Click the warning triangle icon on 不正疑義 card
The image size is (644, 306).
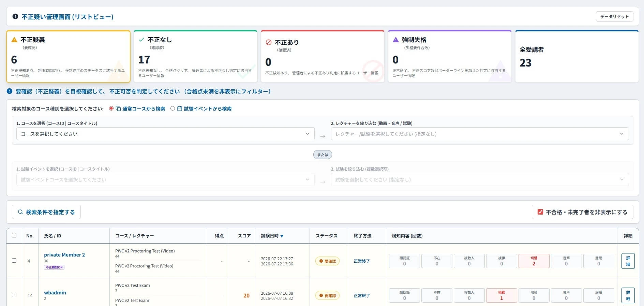tap(14, 40)
